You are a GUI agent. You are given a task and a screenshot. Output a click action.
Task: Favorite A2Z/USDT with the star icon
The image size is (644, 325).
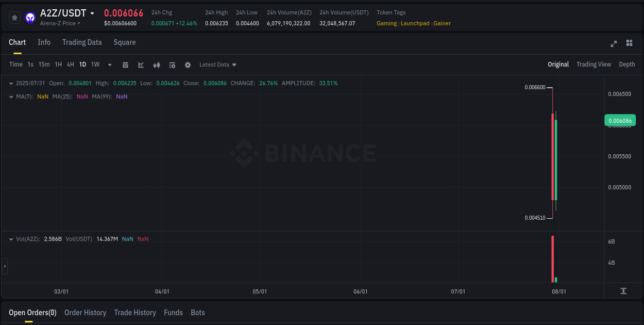click(x=14, y=17)
